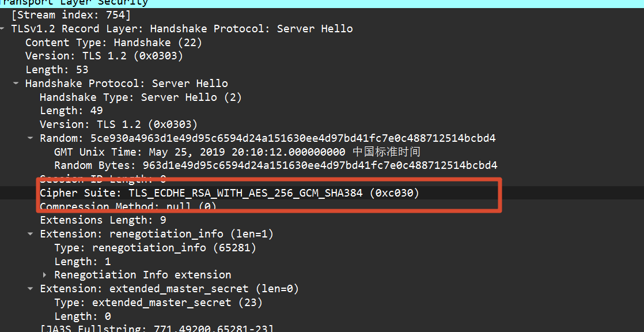Select Type: renegotiation_info (65281) row
The image size is (644, 332).
coord(156,248)
